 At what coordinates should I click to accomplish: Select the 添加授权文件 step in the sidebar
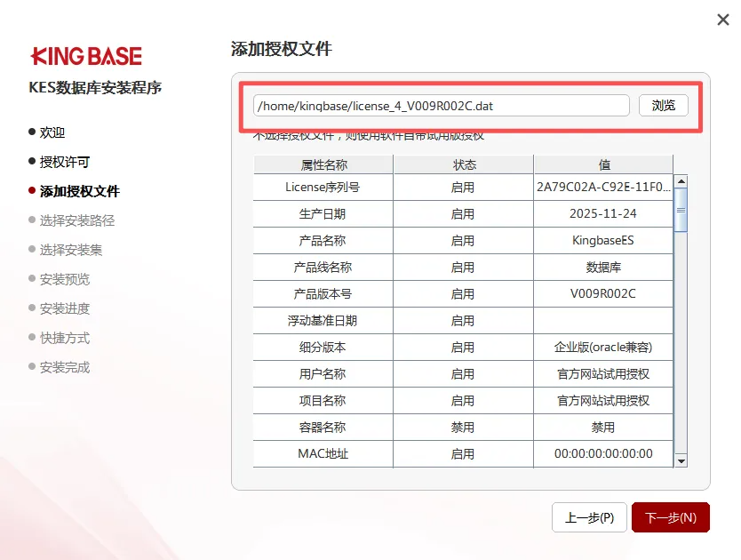79,191
